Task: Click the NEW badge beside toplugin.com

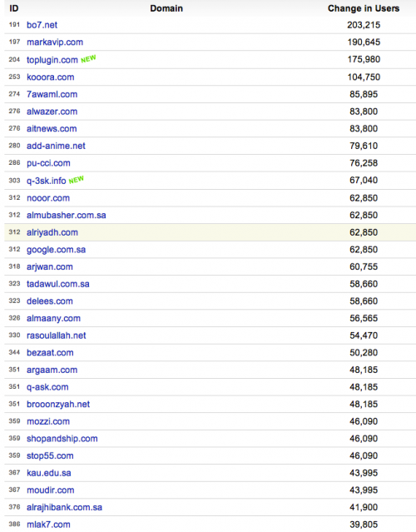Action: [88, 59]
